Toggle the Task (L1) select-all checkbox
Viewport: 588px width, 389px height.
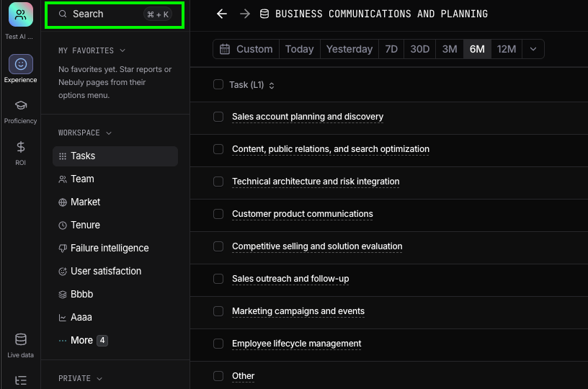coord(218,84)
